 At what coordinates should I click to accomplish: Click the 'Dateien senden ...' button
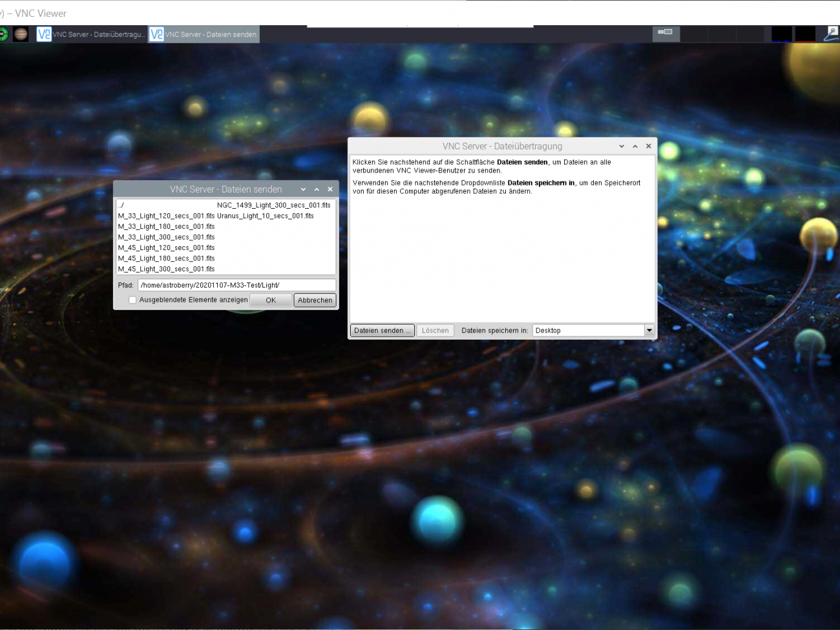(x=383, y=330)
